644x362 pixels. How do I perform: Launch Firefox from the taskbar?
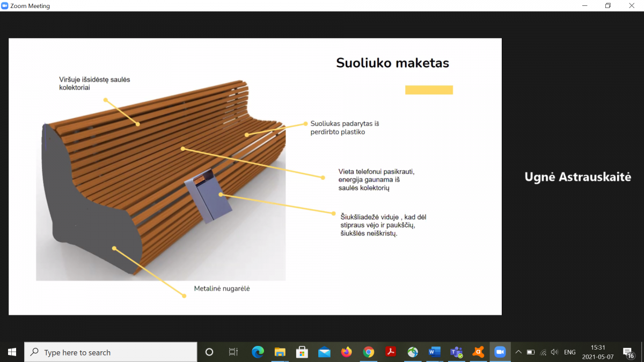point(346,352)
